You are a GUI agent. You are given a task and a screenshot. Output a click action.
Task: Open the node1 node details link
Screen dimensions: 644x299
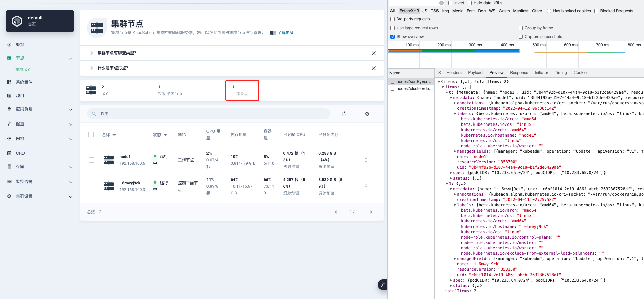pos(125,157)
